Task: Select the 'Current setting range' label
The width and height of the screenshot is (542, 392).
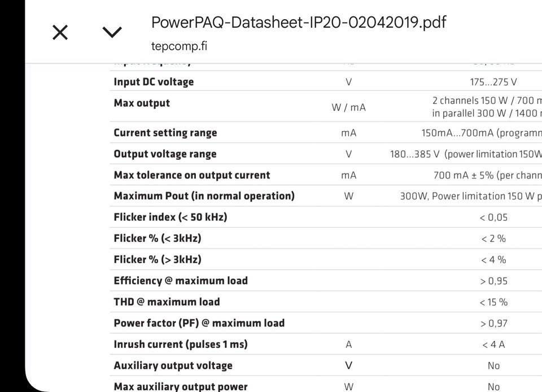Action: (165, 133)
